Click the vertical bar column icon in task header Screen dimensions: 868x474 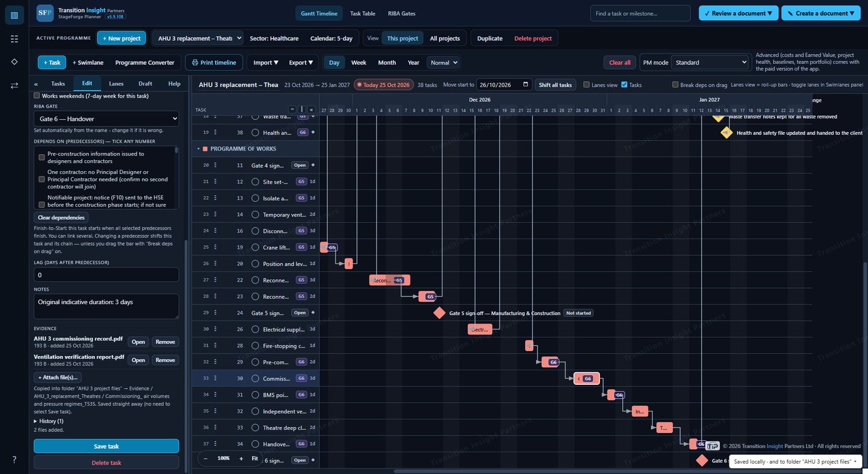coord(302,109)
